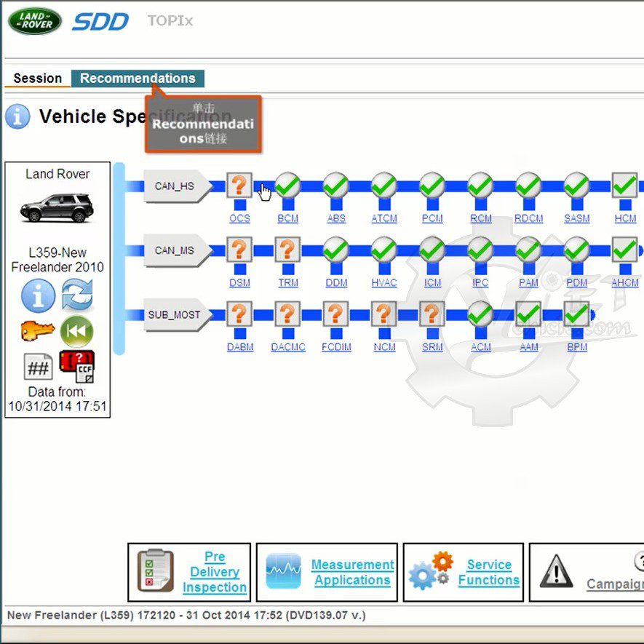Open the Measurement Applications link
This screenshot has width=644, height=644.
coord(352,572)
